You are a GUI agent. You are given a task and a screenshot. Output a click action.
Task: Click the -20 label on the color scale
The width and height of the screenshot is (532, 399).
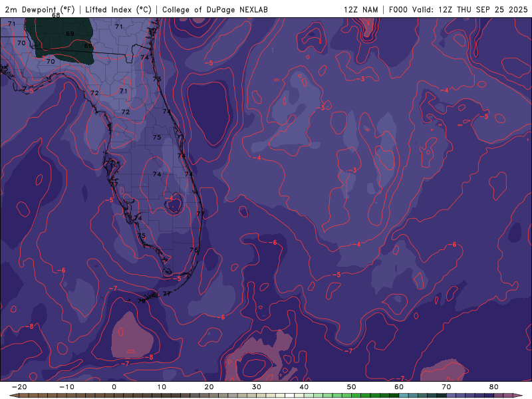click(19, 387)
